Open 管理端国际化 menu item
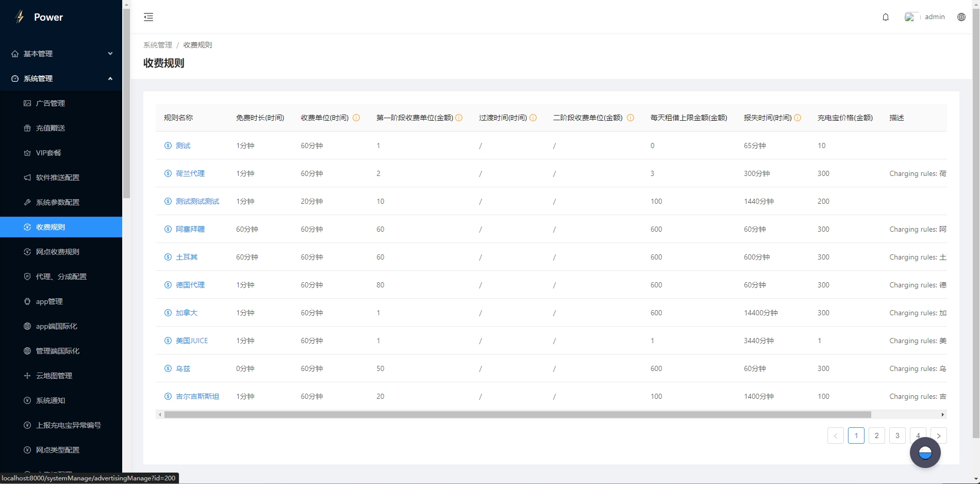 (x=61, y=351)
